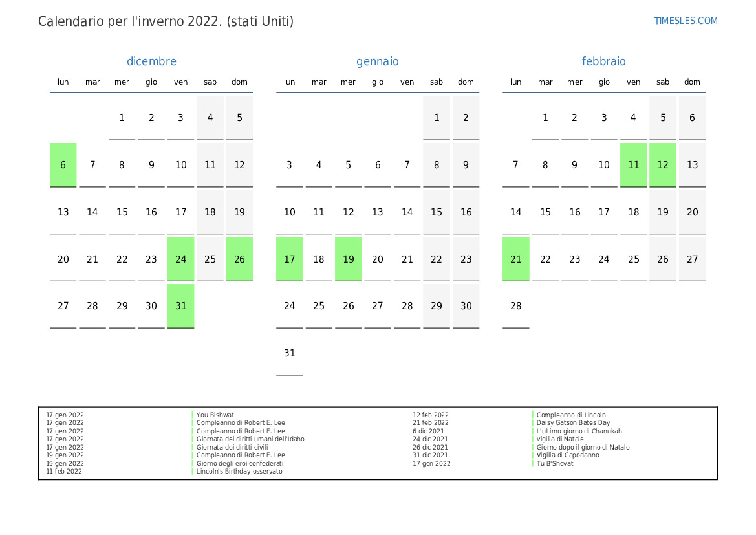
Task: Click the '31 dic 2021' legend date
Action: click(x=430, y=455)
